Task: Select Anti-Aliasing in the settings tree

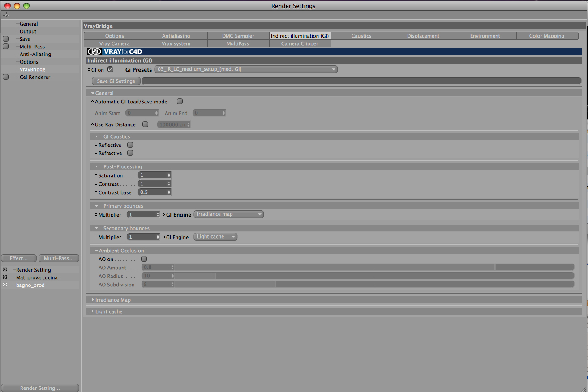Action: (x=35, y=54)
